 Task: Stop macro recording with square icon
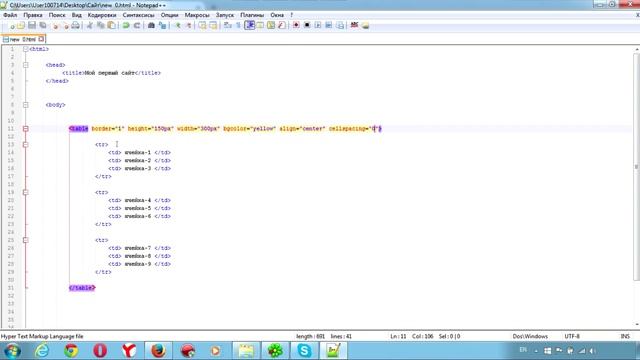(x=307, y=26)
